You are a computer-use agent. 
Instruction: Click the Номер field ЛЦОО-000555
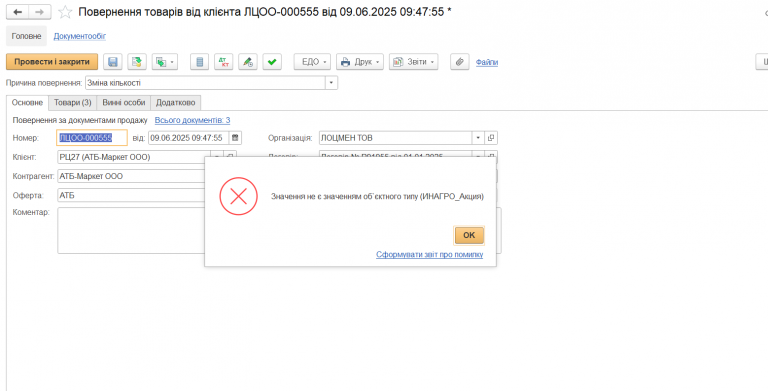92,138
